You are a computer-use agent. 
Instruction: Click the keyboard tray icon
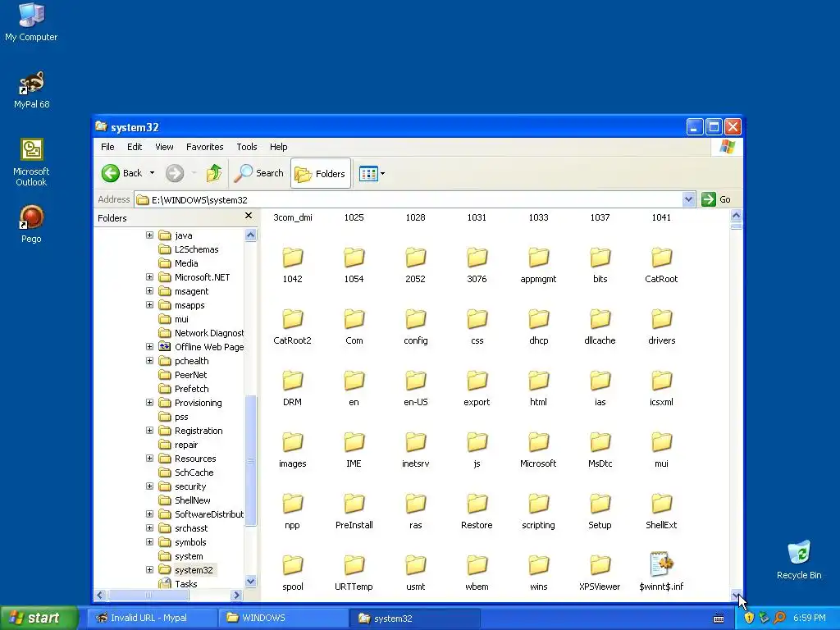click(719, 619)
